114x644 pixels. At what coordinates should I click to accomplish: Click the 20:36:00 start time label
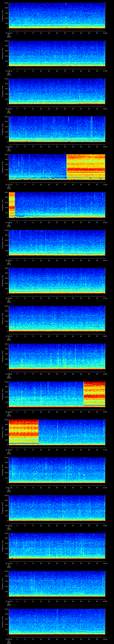click(9, 298)
